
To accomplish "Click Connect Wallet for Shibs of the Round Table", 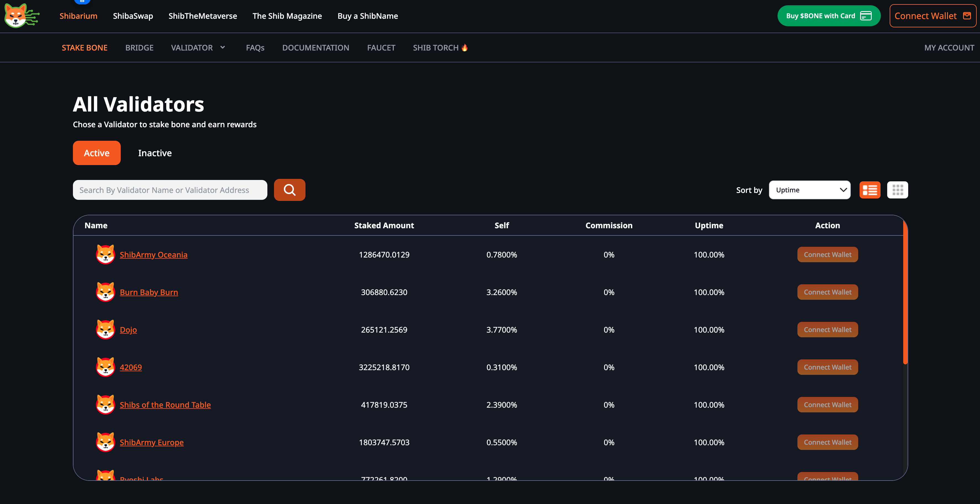I will click(x=828, y=404).
